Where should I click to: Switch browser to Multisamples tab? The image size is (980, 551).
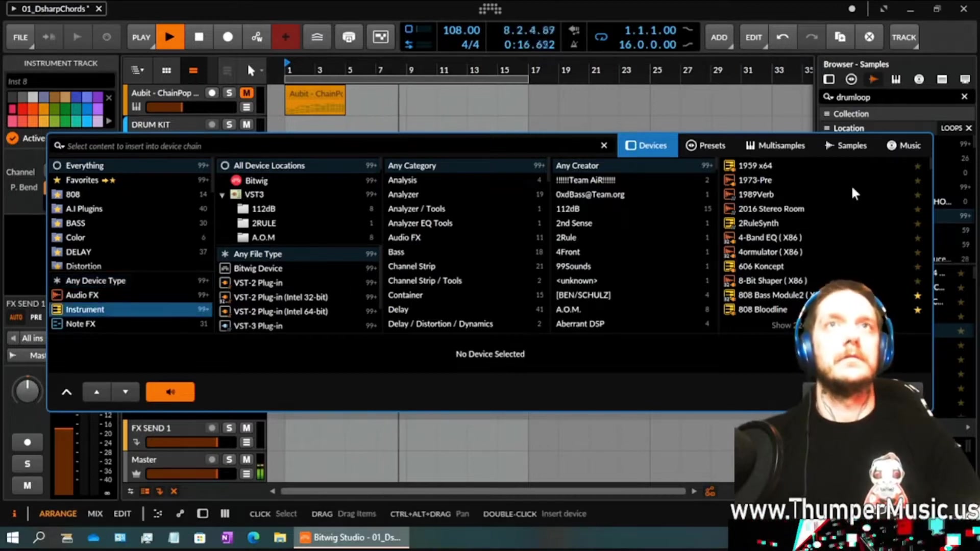tap(775, 145)
